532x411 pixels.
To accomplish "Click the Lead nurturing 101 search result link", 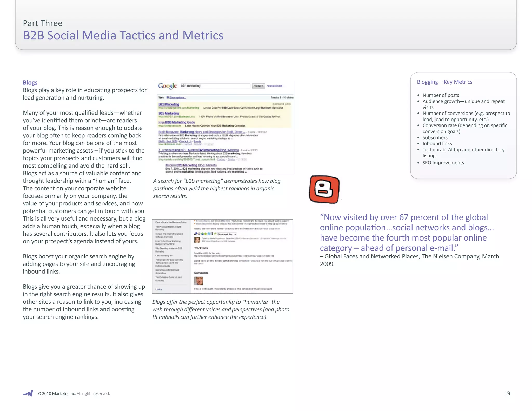I will tap(198, 150).
